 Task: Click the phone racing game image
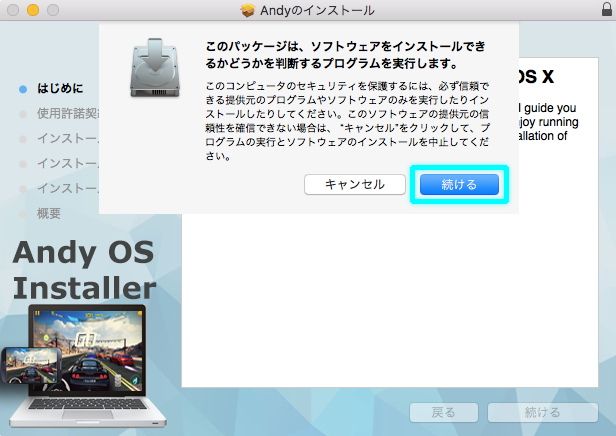coord(31,365)
